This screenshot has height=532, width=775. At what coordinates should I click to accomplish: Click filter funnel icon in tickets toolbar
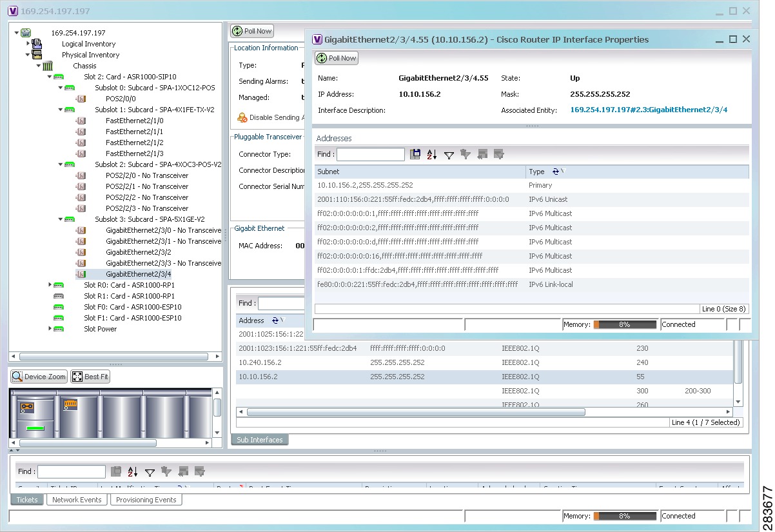point(150,472)
